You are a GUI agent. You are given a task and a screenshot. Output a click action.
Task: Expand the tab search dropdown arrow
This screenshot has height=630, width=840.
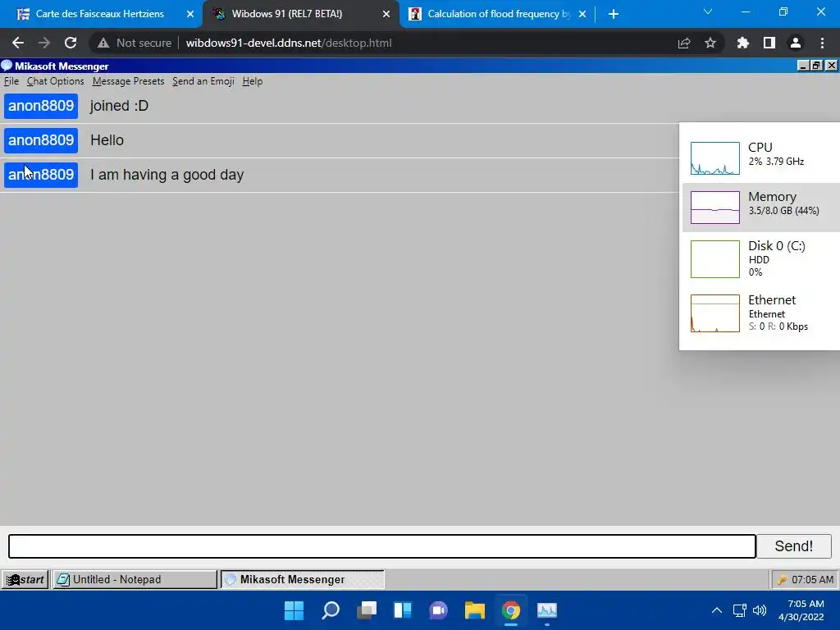click(708, 11)
